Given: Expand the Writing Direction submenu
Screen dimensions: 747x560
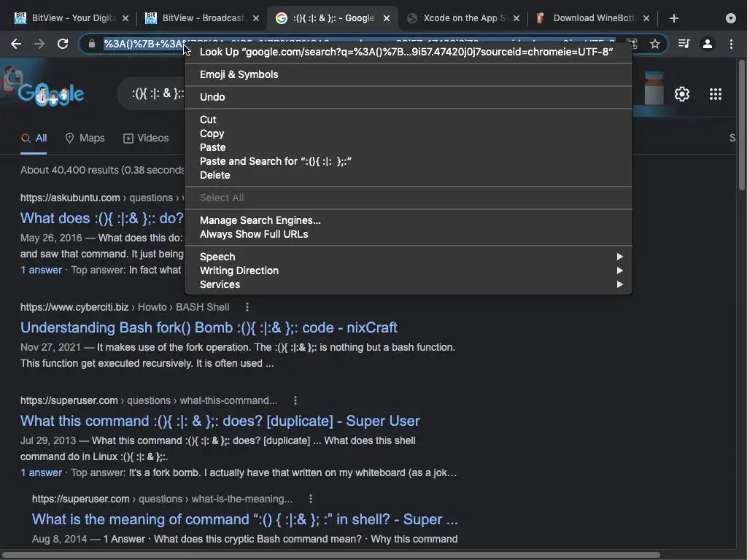Looking at the screenshot, I should [x=409, y=271].
